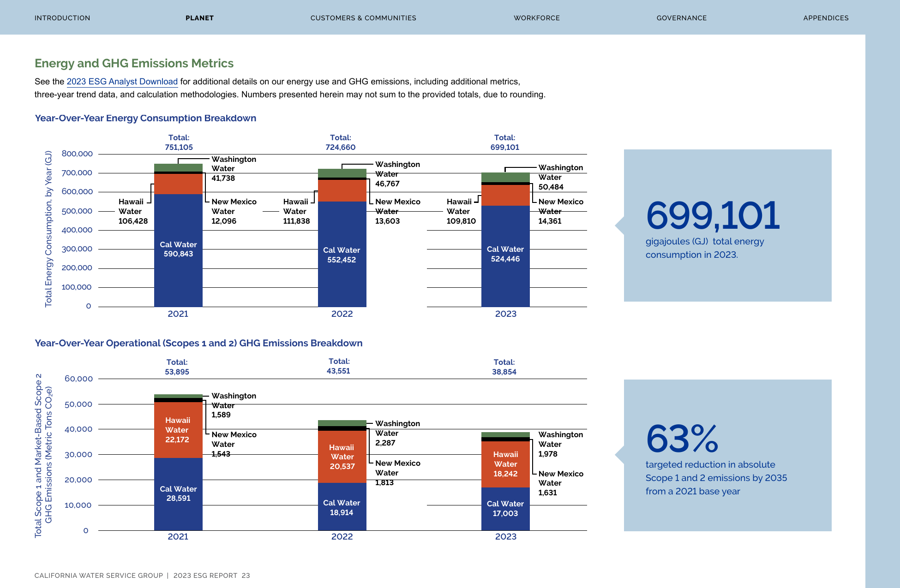Click the Cal Water 524,446 bar segment

[505, 256]
